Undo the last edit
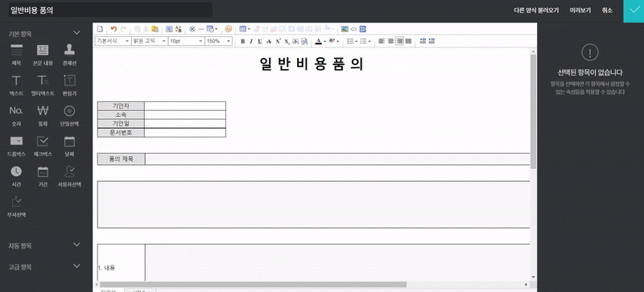The width and height of the screenshot is (644, 292). [114, 29]
